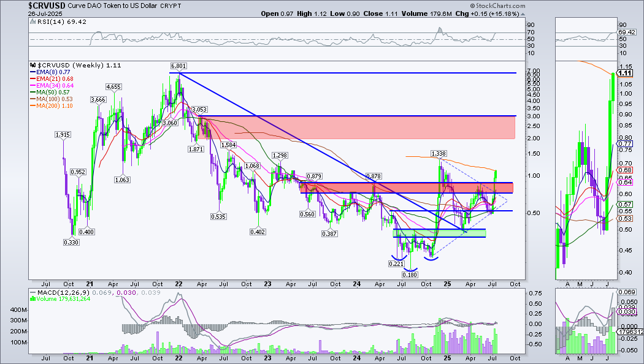Image resolution: width=644 pixels, height=364 pixels.
Task: Click the Low 0.90 value
Action: tap(345, 13)
